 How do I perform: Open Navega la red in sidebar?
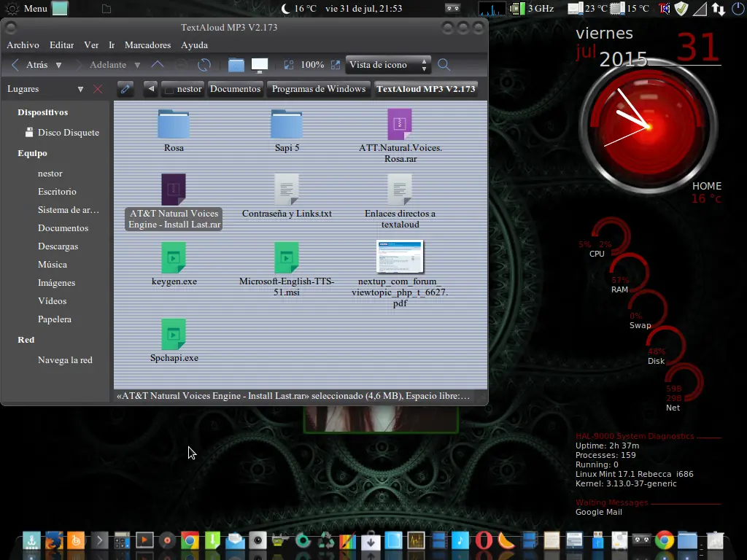point(65,360)
